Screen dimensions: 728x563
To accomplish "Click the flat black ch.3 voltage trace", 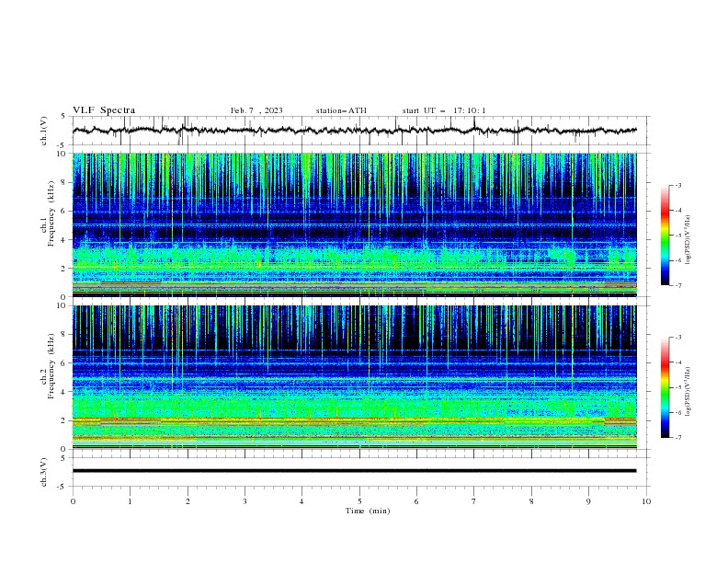I will tap(354, 471).
